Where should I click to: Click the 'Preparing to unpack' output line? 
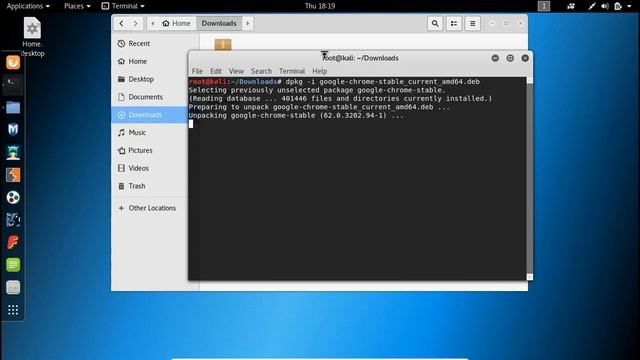(x=319, y=107)
